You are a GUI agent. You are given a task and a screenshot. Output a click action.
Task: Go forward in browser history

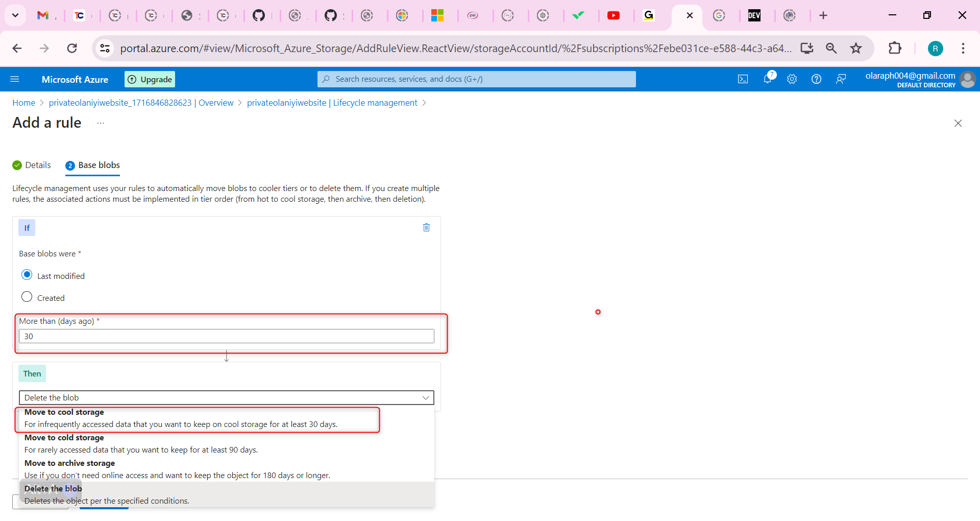(x=44, y=49)
